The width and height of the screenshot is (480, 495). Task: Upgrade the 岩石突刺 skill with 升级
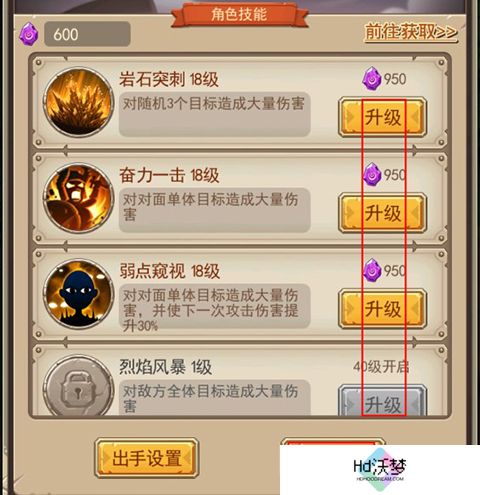[x=383, y=117]
